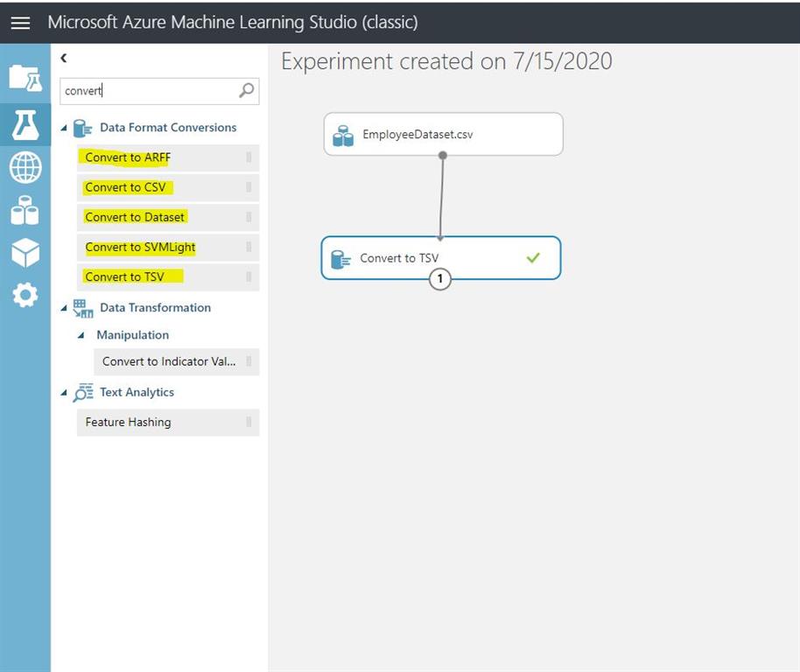
Task: Click the numbered output port below Convert to TSV
Action: (x=440, y=280)
